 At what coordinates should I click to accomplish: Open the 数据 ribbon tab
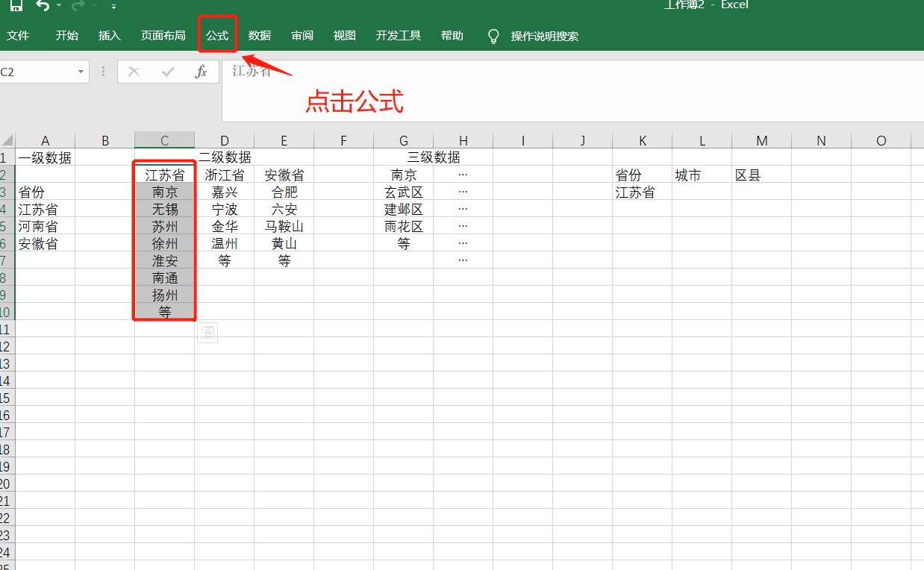pyautogui.click(x=259, y=35)
